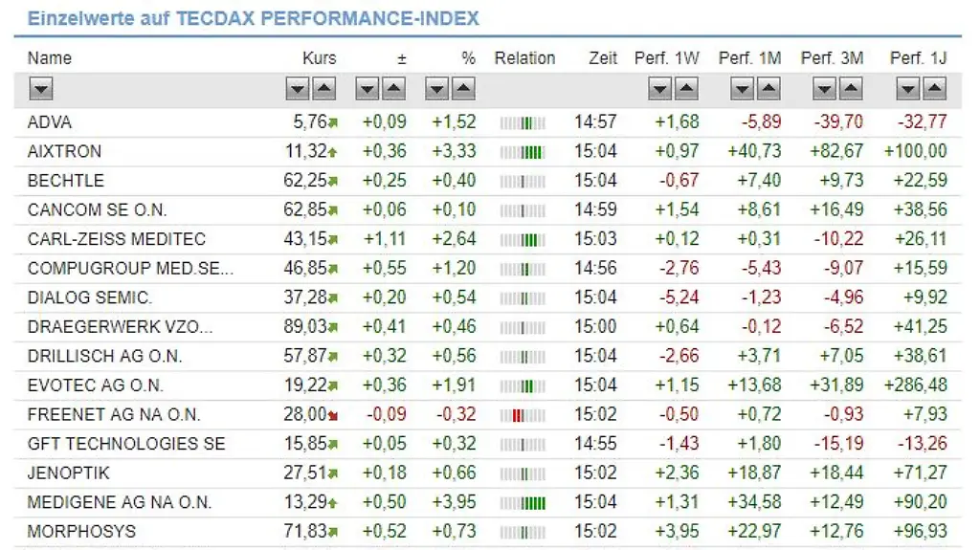Sort Perf. 1W column ascending
This screenshot has width=980, height=550.
pos(686,90)
